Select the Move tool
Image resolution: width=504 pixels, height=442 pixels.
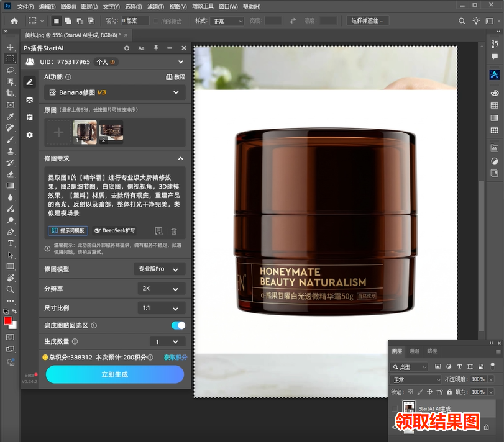[11, 47]
